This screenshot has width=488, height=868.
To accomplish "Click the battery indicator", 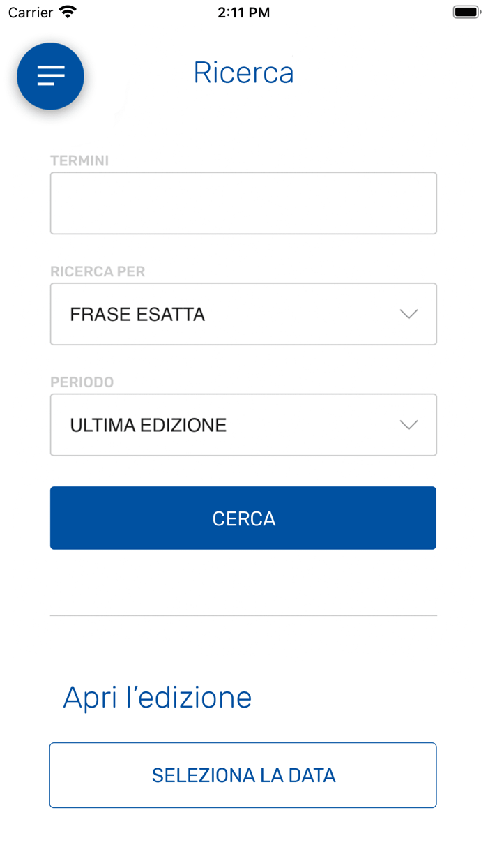I will tap(466, 11).
